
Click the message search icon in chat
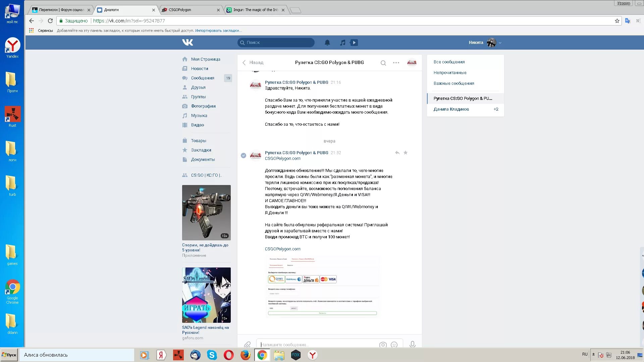point(383,62)
